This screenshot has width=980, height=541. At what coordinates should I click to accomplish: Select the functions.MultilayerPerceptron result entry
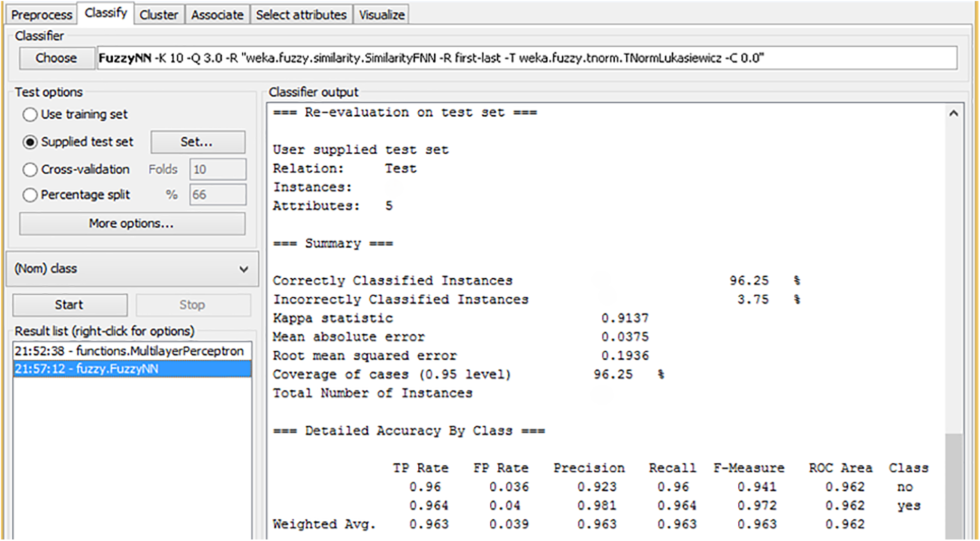point(132,351)
